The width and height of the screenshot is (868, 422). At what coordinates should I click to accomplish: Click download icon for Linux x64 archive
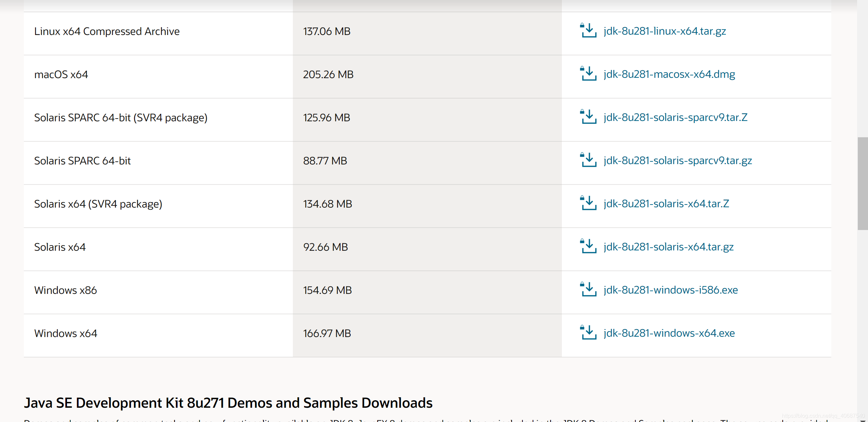coord(588,31)
